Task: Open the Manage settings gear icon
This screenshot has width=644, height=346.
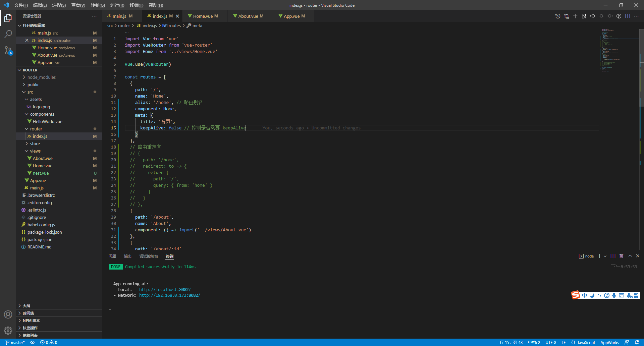Action: (x=8, y=331)
